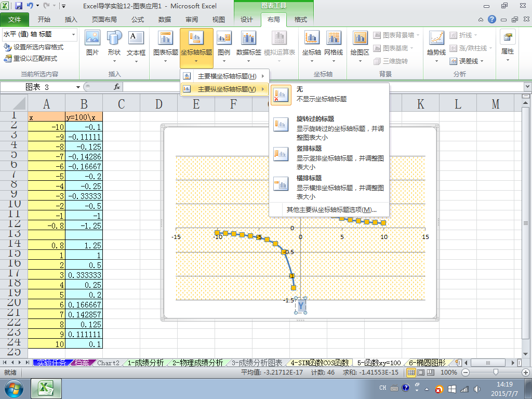Click the zoom out minus button
Image resolution: width=532 pixels, height=399 pixels.
465,373
